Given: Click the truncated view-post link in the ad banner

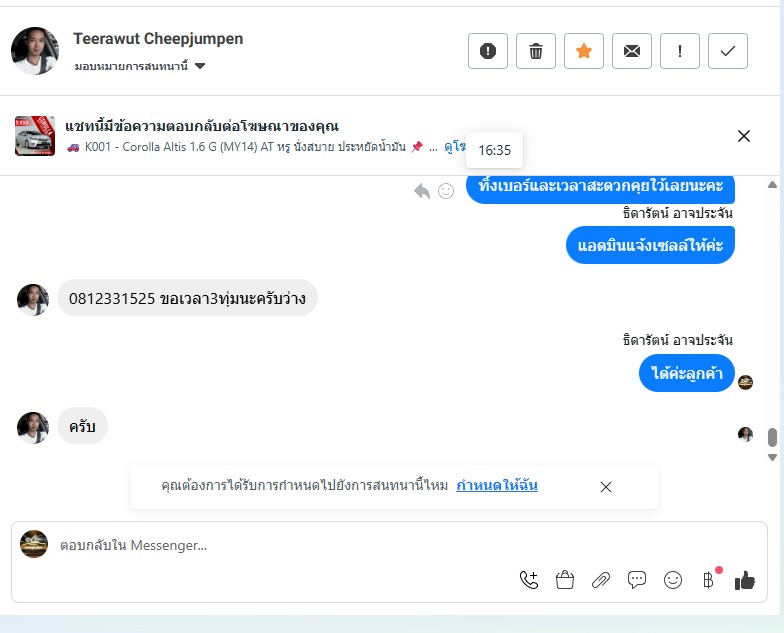Looking at the screenshot, I should tap(454, 146).
